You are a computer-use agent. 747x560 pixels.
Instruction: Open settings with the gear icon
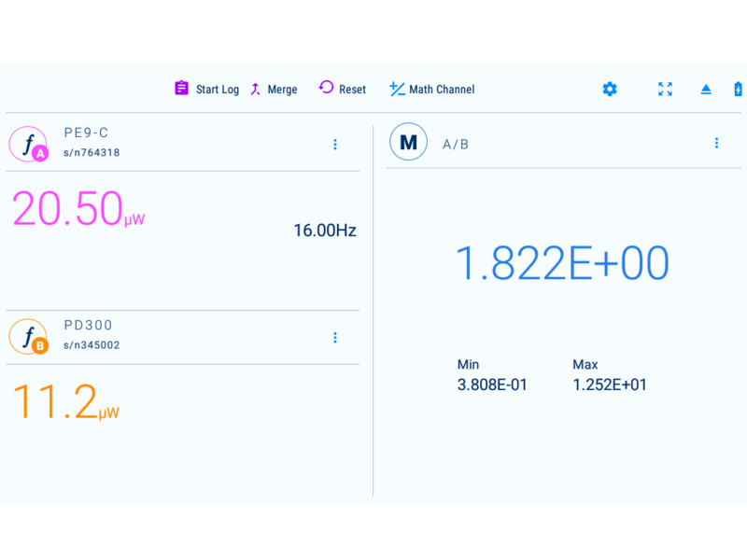coord(610,89)
